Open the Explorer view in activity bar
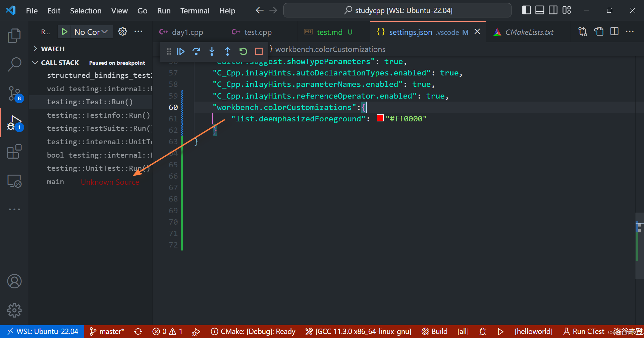Image resolution: width=644 pixels, height=338 pixels. [x=14, y=36]
